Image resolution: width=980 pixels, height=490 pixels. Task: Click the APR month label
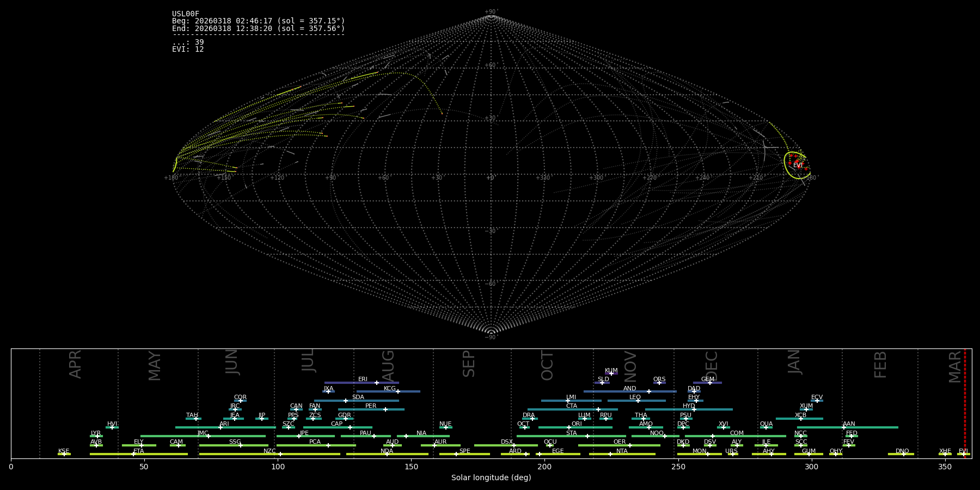[x=75, y=364]
